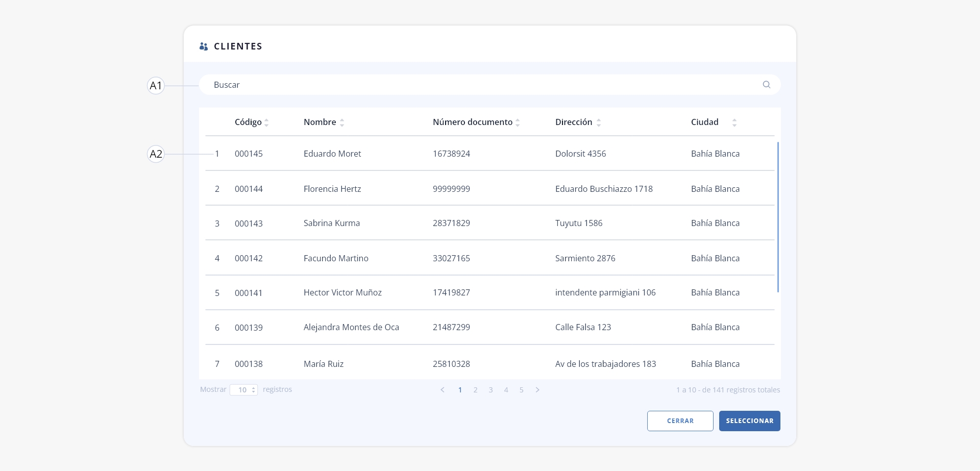Viewport: 980px width, 471px height.
Task: Click Bahía Blanca in María Ruiz row
Action: click(x=715, y=364)
